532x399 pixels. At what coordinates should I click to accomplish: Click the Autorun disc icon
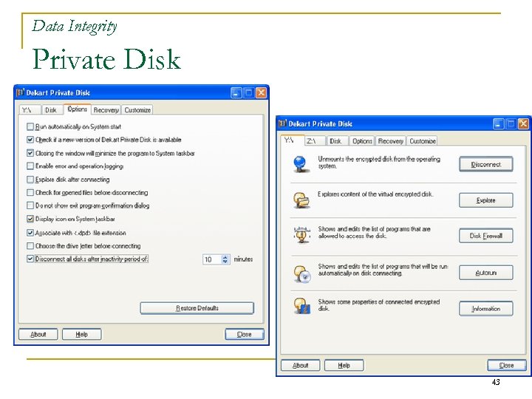point(302,274)
